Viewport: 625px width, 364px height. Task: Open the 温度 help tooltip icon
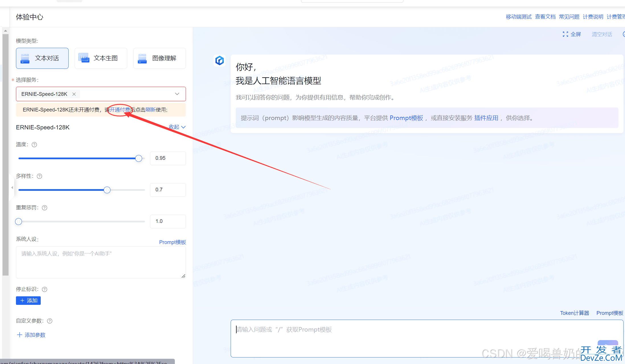tap(34, 145)
